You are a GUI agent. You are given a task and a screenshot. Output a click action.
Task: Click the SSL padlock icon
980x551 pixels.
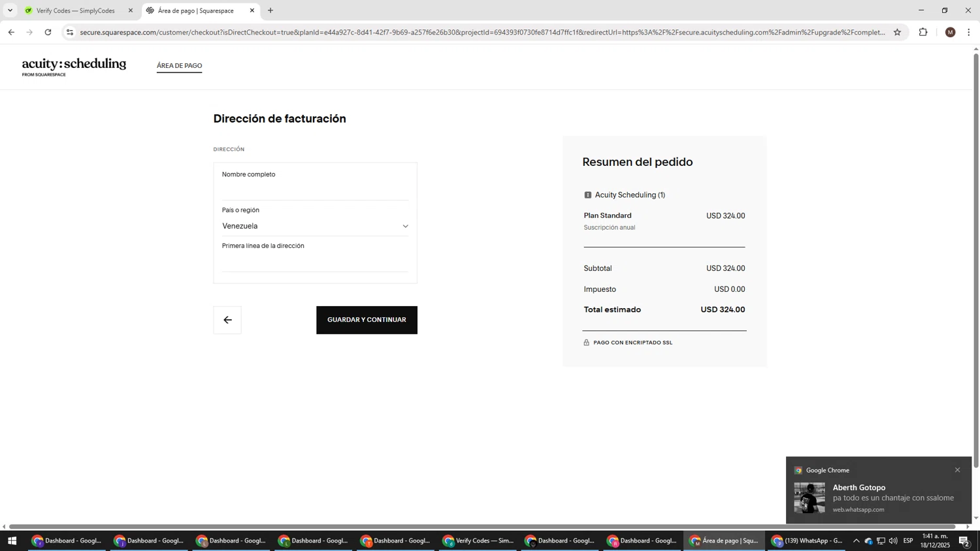tap(586, 342)
